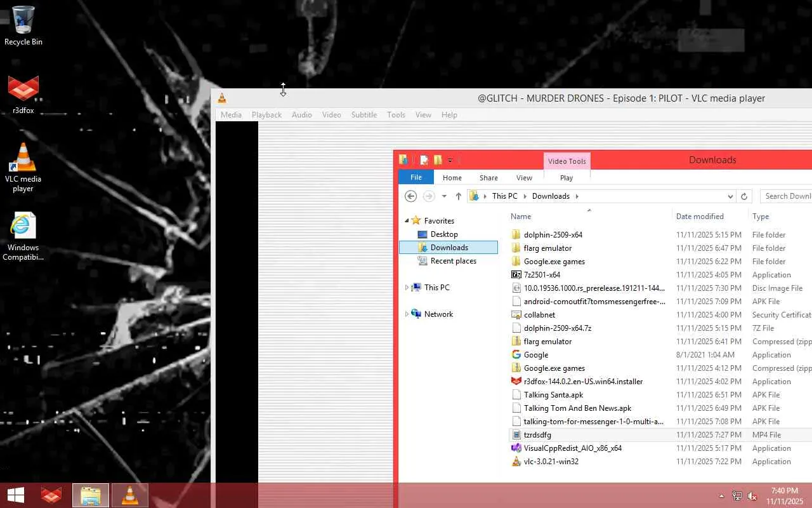Select the VisualCppRedist_AIO_x86_x64 file icon
Image resolution: width=812 pixels, height=508 pixels.
[516, 448]
